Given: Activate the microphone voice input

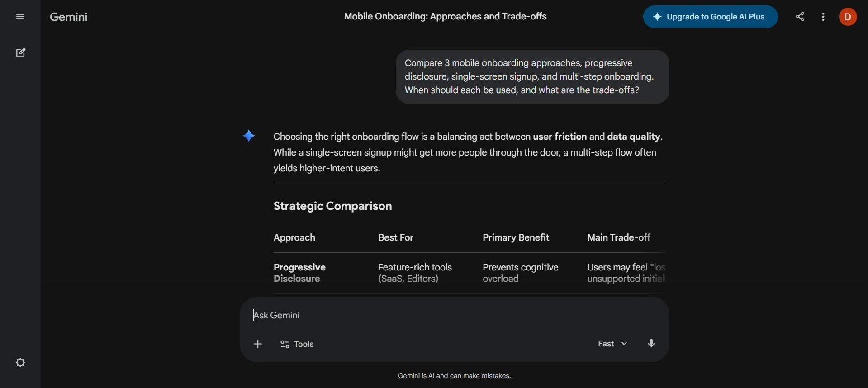Looking at the screenshot, I should pos(651,344).
